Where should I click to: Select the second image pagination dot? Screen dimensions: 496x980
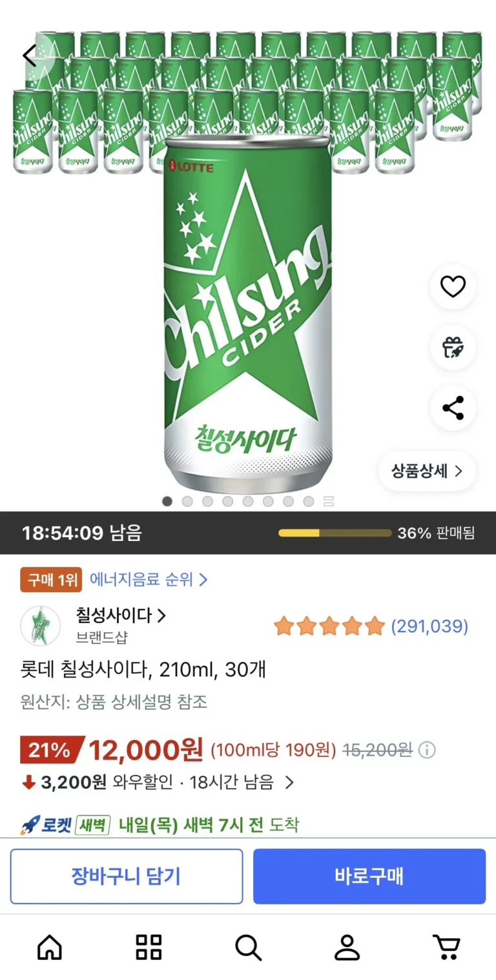187,501
